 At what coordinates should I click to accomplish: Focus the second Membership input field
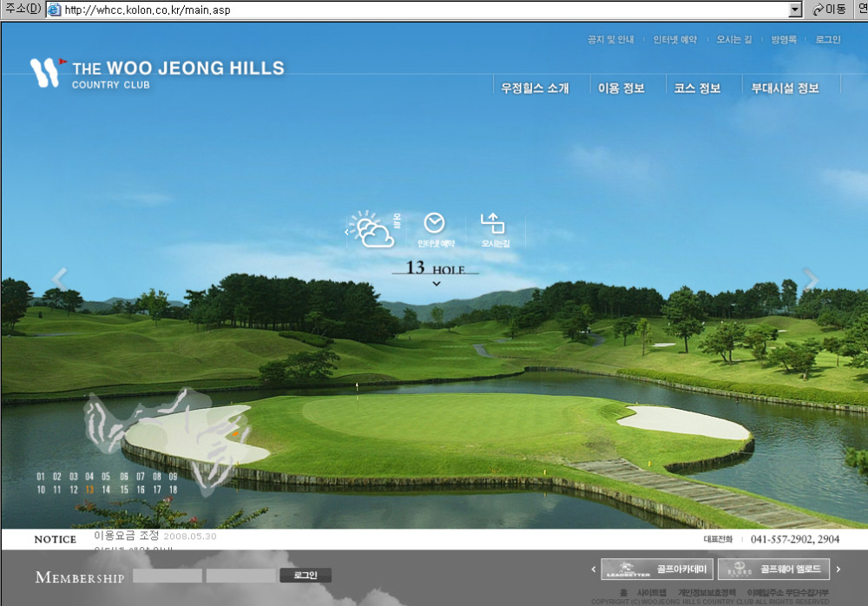click(240, 576)
